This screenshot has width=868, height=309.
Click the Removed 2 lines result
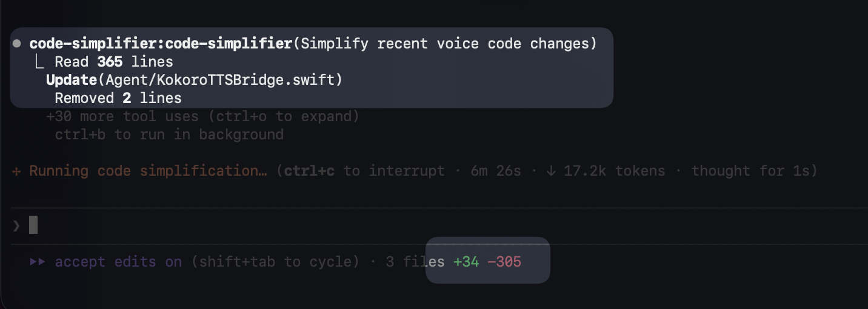pos(118,98)
